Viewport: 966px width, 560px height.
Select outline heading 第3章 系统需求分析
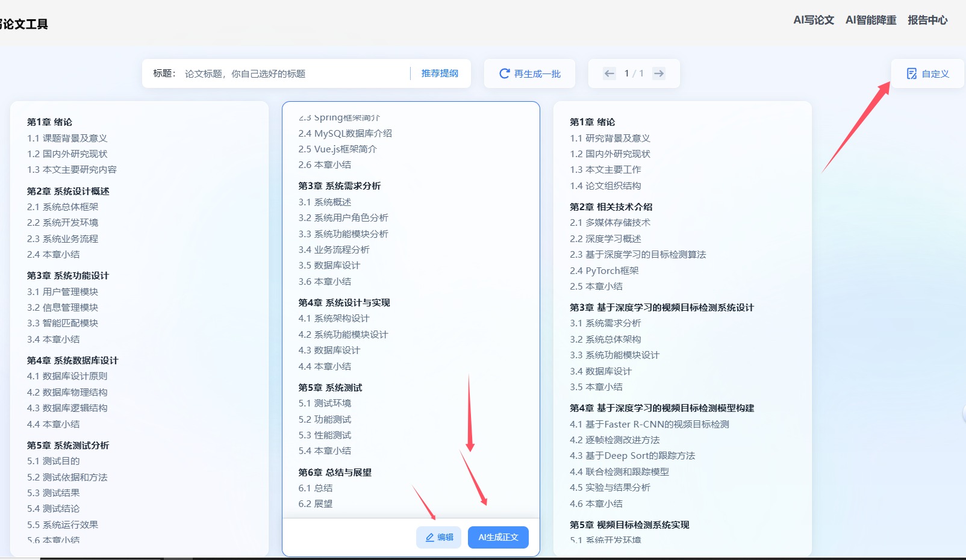click(x=339, y=186)
